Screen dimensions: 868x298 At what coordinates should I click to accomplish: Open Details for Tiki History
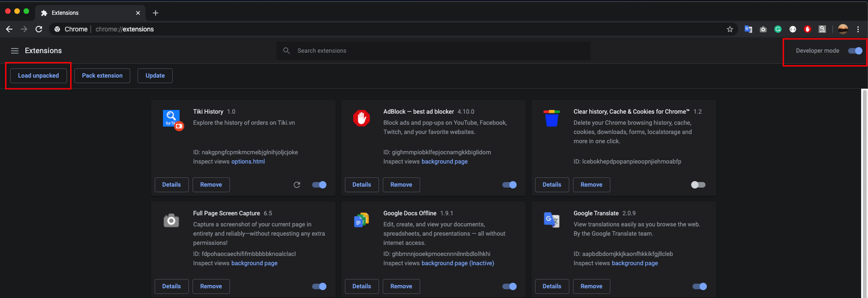pos(171,185)
